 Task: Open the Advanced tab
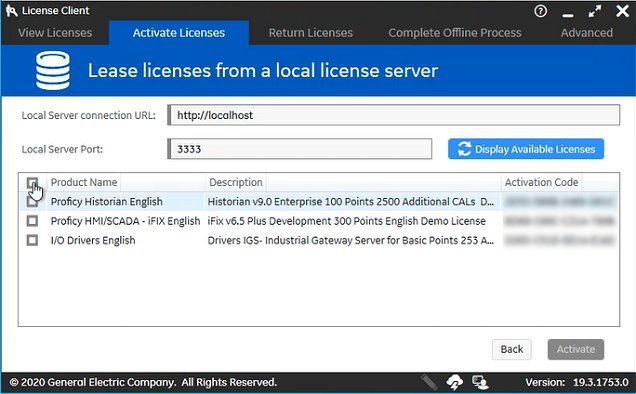(587, 32)
